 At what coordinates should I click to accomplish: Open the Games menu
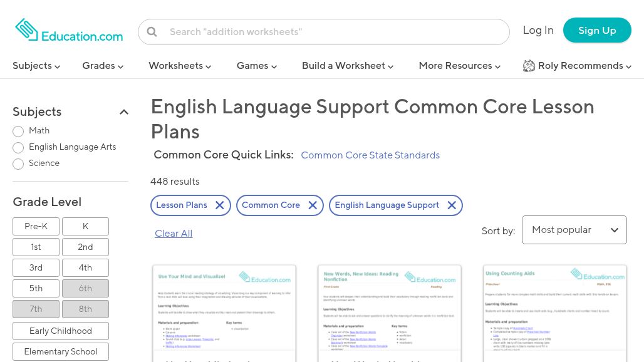257,66
